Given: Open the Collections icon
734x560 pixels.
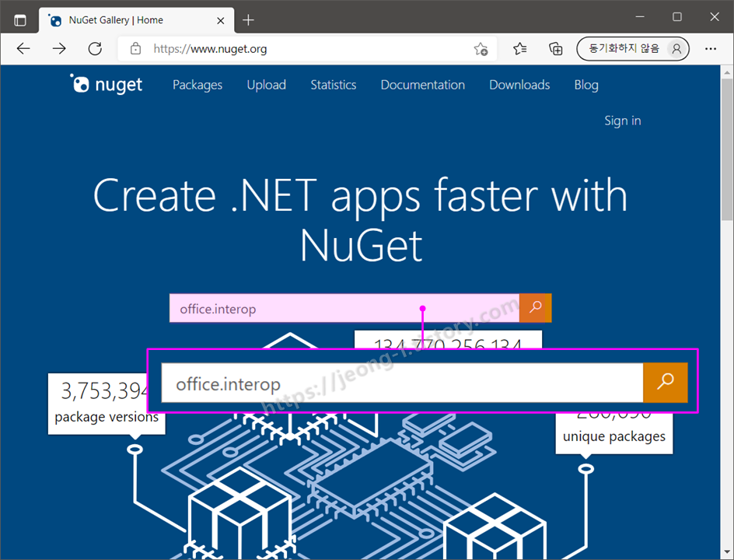Looking at the screenshot, I should click(x=556, y=48).
